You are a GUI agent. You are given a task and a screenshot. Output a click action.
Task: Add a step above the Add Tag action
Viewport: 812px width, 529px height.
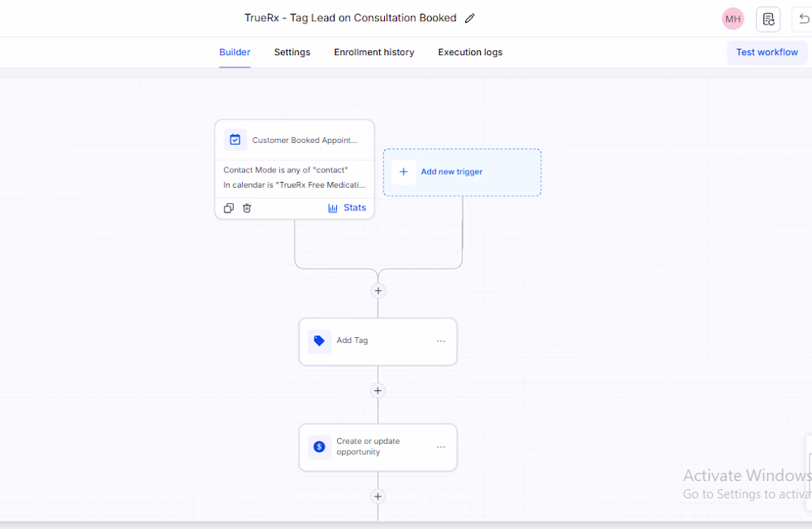(378, 291)
